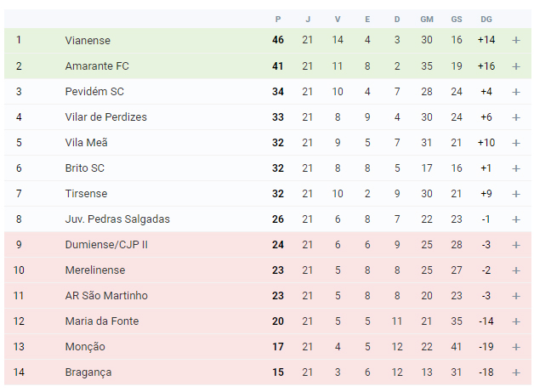Viewport: 534px width, 392px height.
Task: Expand the Vianense row plus icon
Action: pos(516,40)
